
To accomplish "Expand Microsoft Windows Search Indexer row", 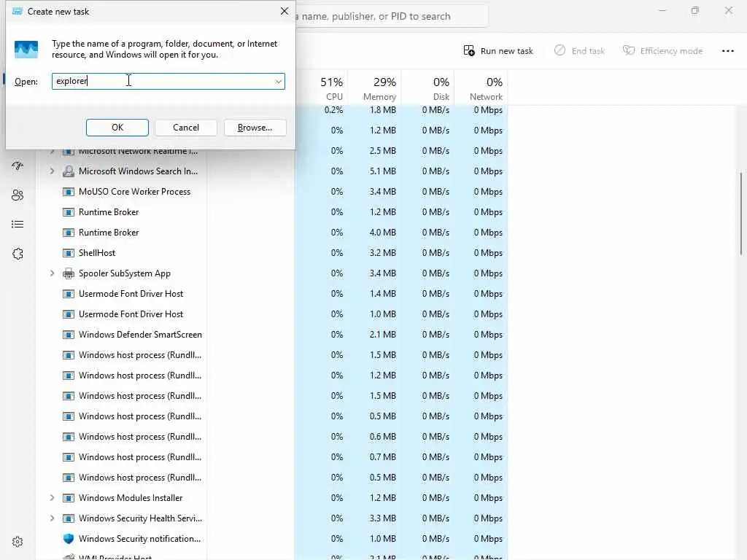I will pyautogui.click(x=52, y=171).
